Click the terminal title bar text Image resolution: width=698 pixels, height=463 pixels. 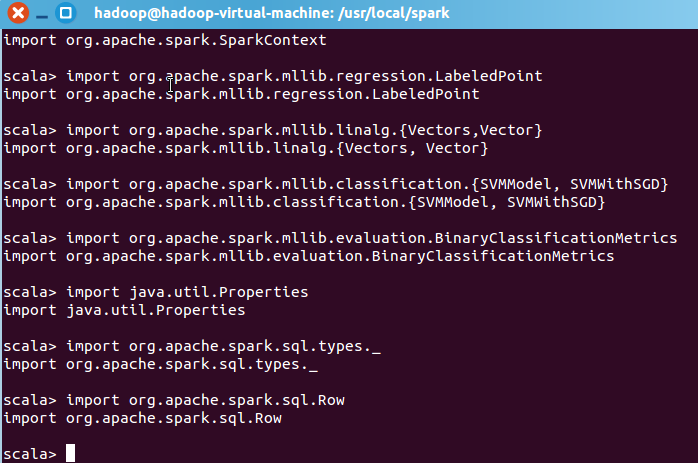click(270, 14)
